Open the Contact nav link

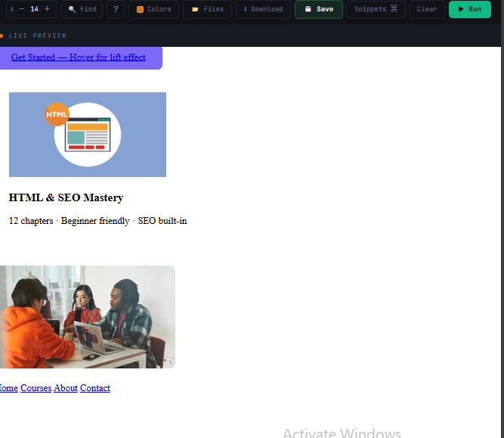point(95,388)
